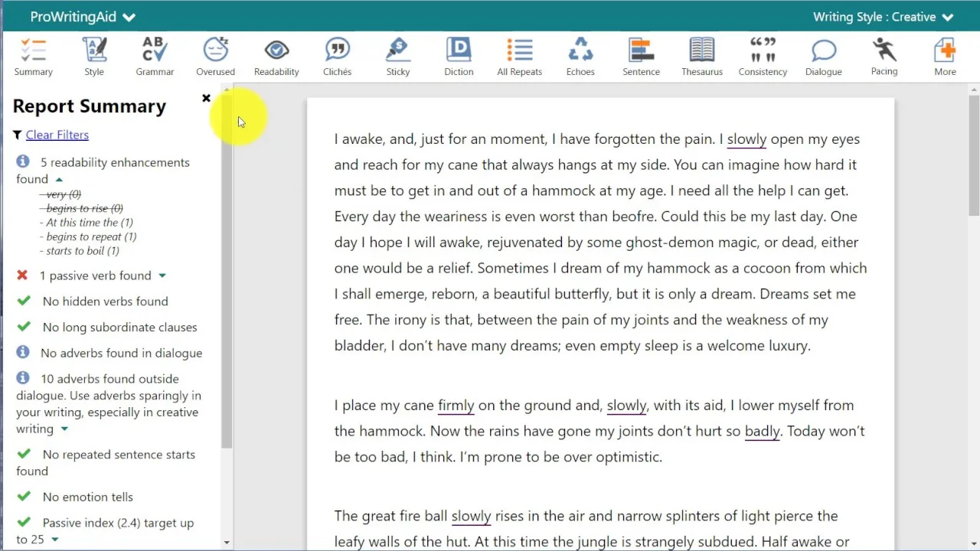Click the underlined word 'firmly'
980x551 pixels.
456,406
